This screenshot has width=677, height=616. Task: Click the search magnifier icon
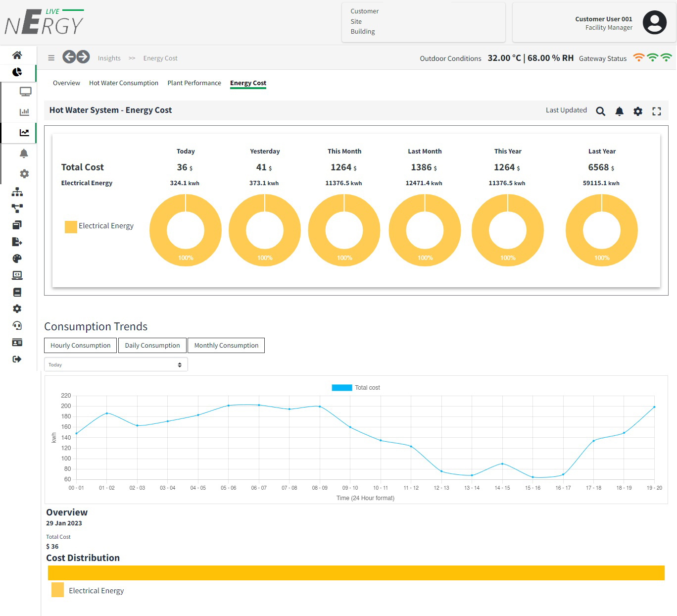[x=600, y=111]
